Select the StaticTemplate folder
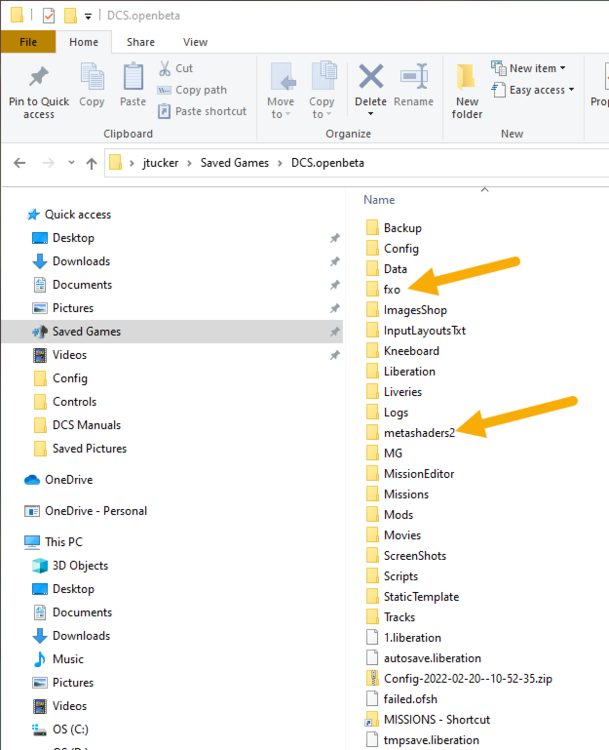The image size is (609, 750). (x=421, y=597)
